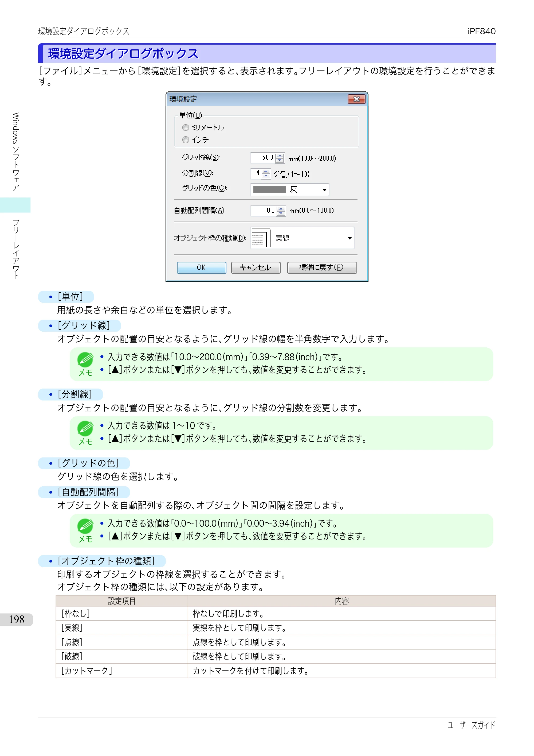534x756 pixels.
Task: Close the 環境設定 dialog with X
Action: 357,99
